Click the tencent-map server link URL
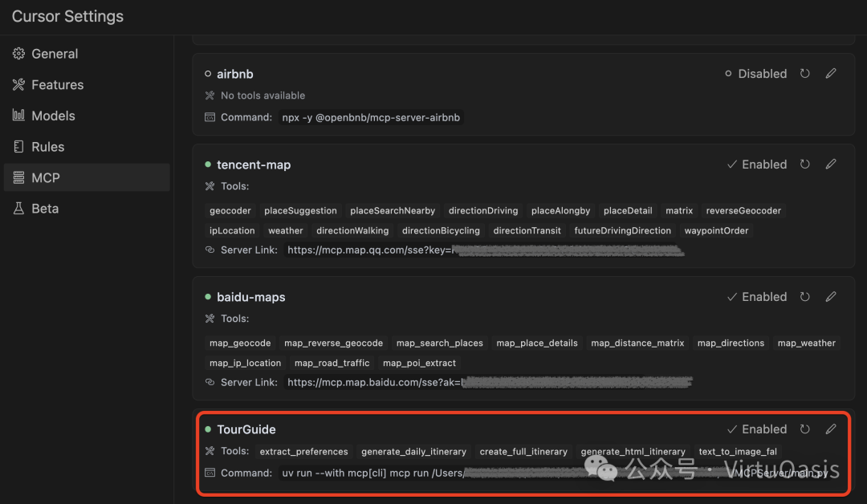The height and width of the screenshot is (504, 867). [486, 250]
